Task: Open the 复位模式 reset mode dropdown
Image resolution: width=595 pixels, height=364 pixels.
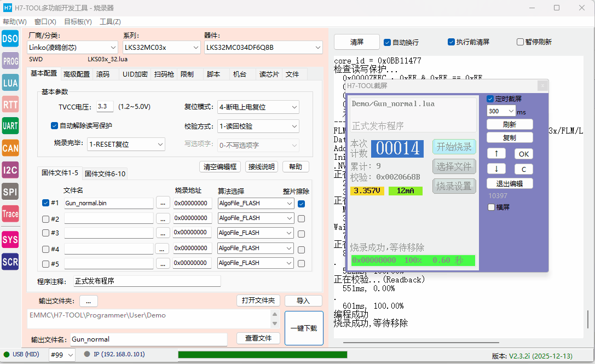Action: 258,107
